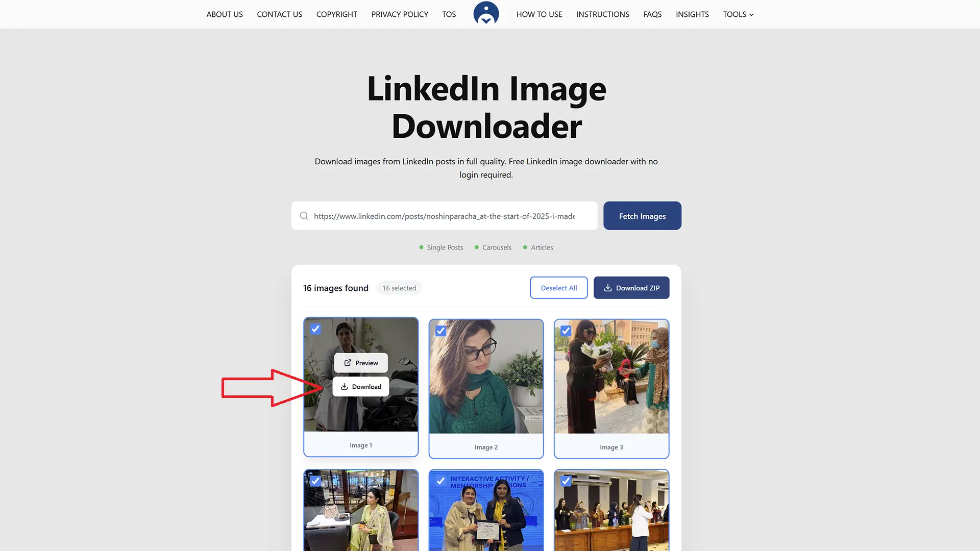This screenshot has width=980, height=551.
Task: Click the 'Carousels' label
Action: 497,247
